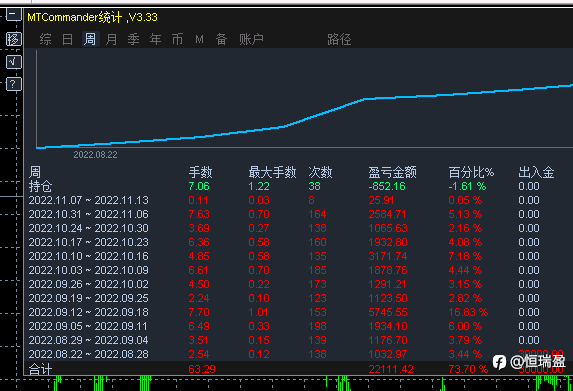Click max lots value 1.01

tap(259, 312)
